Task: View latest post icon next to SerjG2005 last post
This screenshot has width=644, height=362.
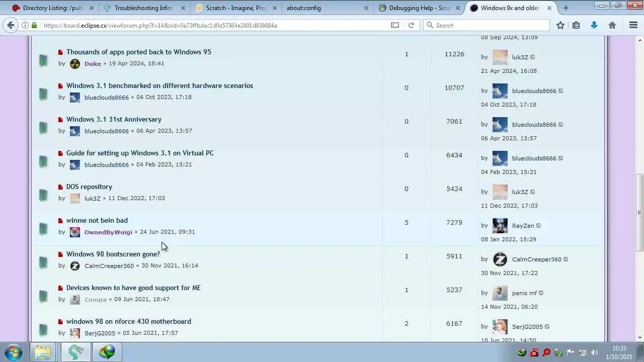Action: 547,327
